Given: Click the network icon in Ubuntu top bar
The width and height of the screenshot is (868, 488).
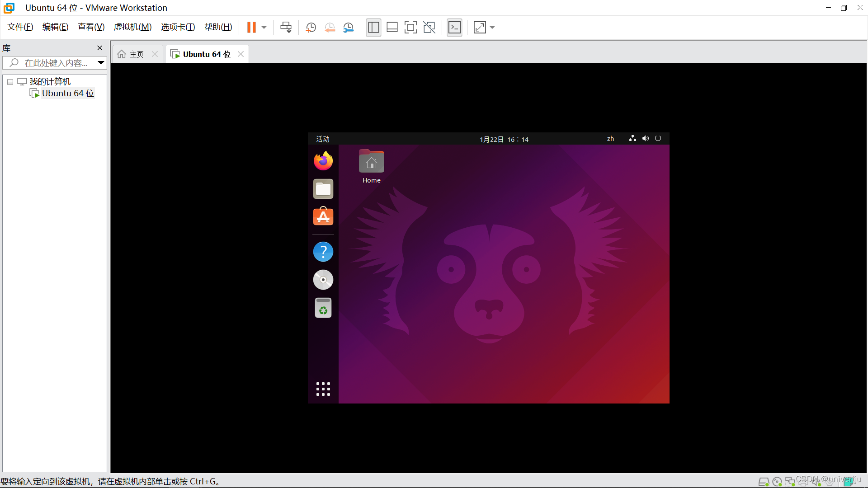Looking at the screenshot, I should [632, 138].
